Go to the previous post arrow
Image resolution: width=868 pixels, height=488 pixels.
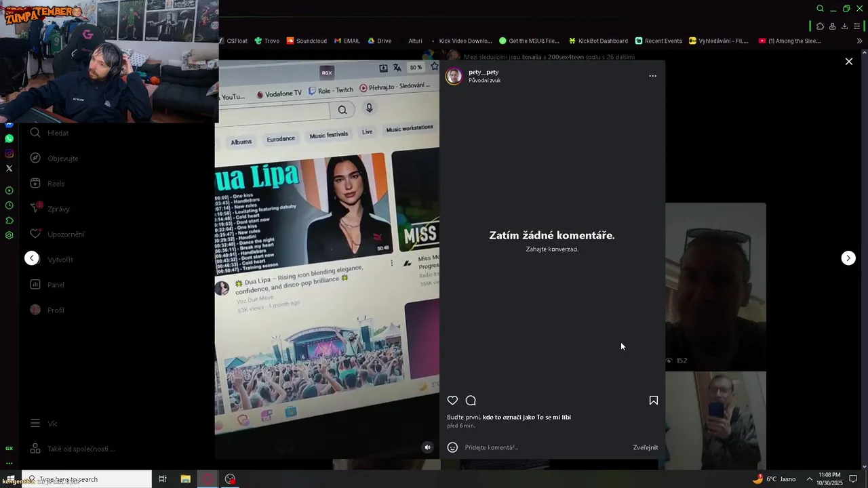pos(32,258)
